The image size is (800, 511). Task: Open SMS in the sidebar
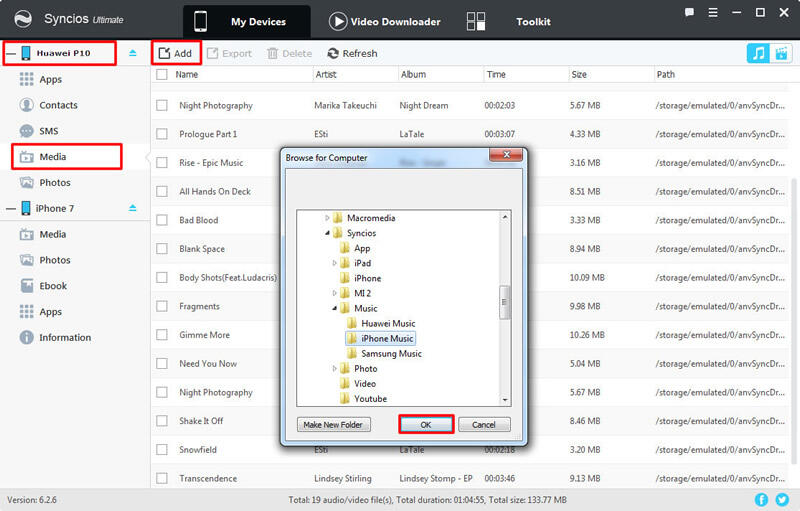point(48,131)
